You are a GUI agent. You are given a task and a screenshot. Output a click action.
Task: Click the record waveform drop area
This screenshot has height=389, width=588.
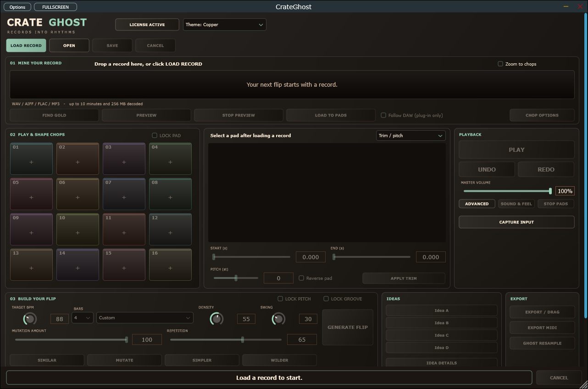292,84
